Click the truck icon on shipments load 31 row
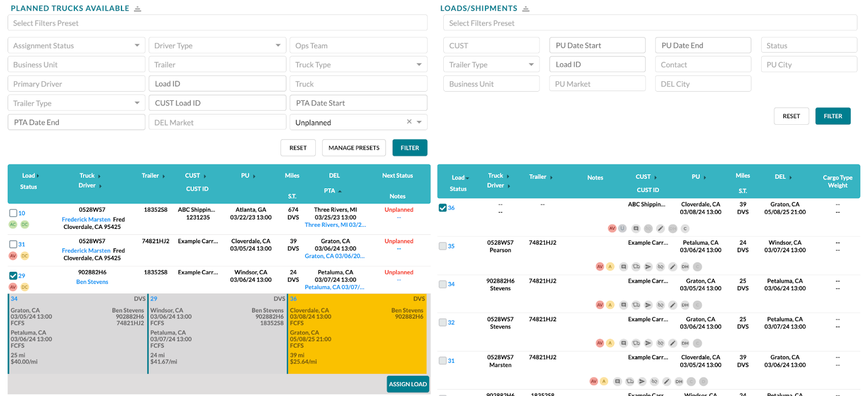This screenshot has height=396, width=868. 630,381
